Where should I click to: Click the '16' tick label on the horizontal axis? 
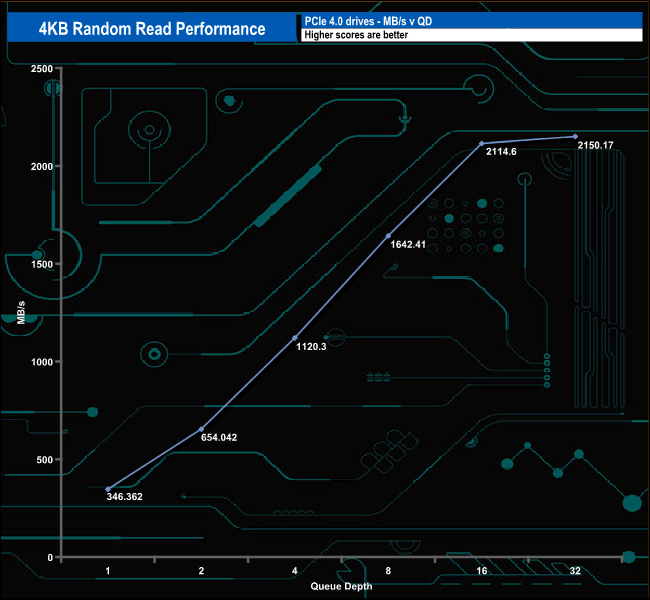point(481,570)
